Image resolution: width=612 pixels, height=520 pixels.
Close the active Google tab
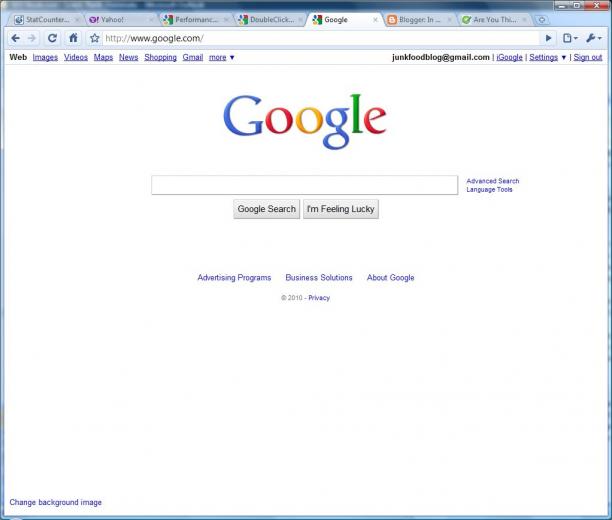point(375,20)
